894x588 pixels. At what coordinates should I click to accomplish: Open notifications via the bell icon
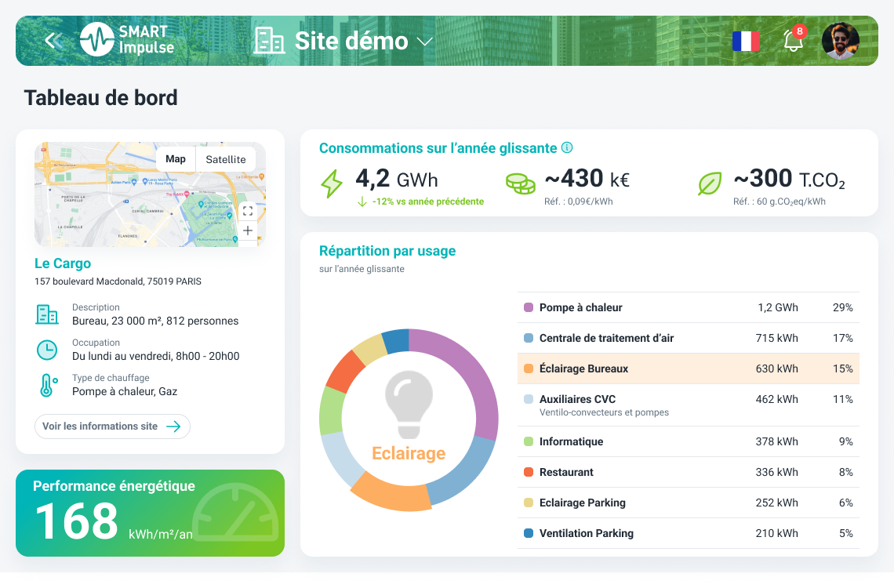[x=793, y=41]
